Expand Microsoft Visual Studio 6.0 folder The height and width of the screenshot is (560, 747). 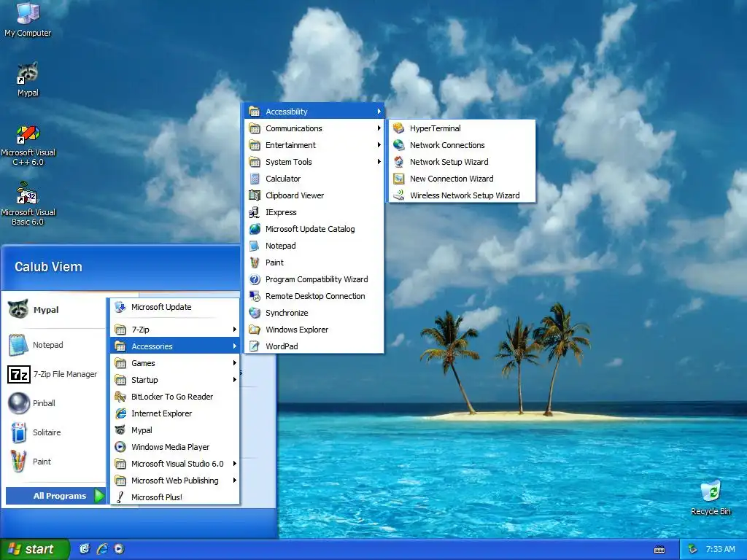point(175,464)
